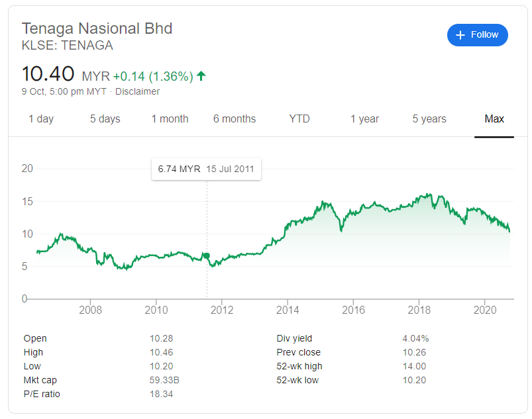Click the 2018 x-axis label
This screenshot has width=532, height=419.
tap(419, 310)
